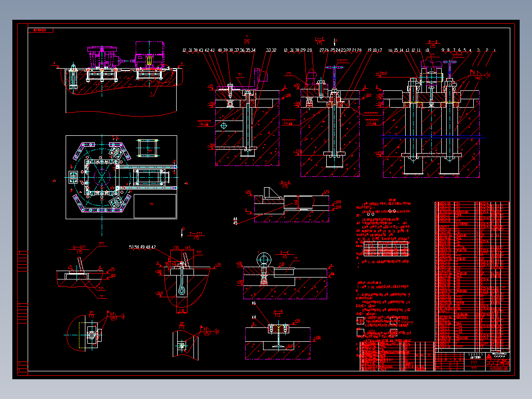532x399 pixels.
Task: Click part callout number 46
Action: tap(254, 303)
